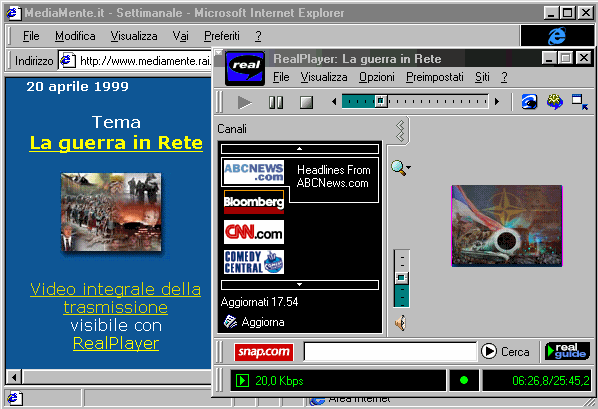This screenshot has height=409, width=598.
Task: Click the Internet Explorer title bar icon
Action: tap(13, 13)
